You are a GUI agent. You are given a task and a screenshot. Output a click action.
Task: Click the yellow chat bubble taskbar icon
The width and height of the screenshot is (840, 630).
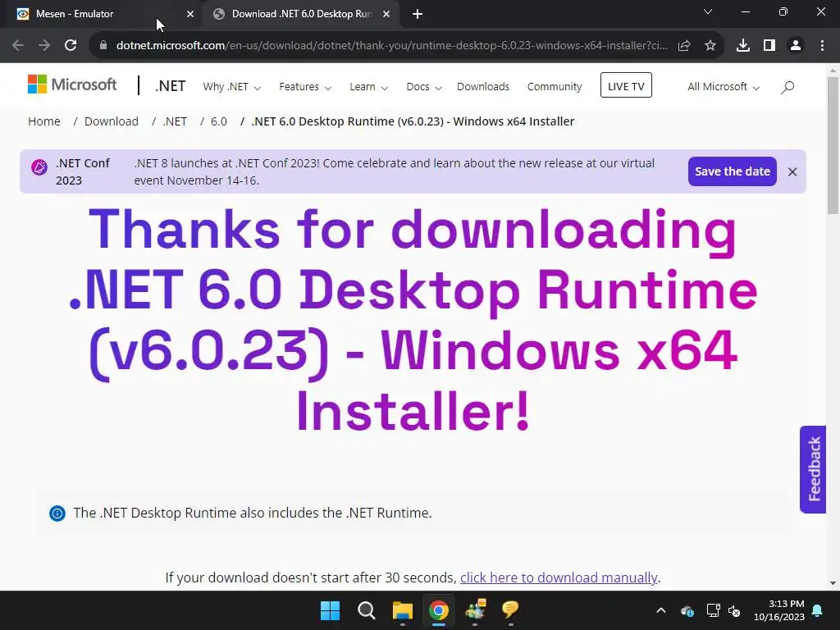point(510,610)
